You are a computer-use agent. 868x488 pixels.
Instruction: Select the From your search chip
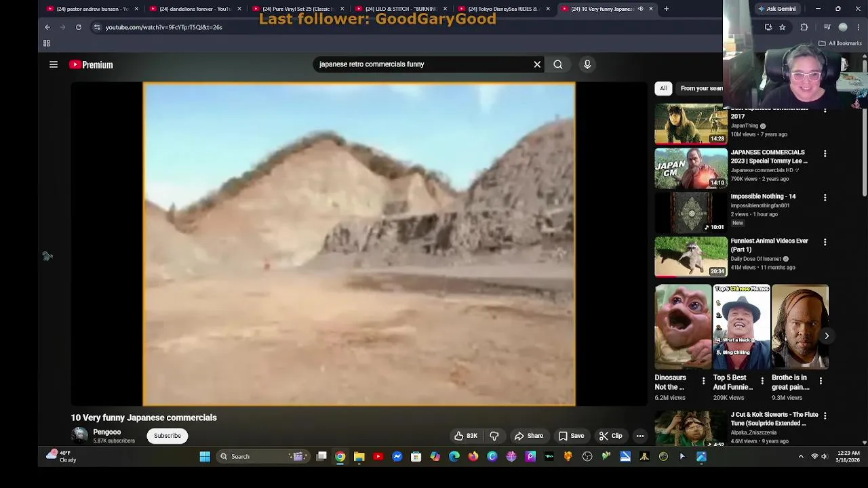700,88
